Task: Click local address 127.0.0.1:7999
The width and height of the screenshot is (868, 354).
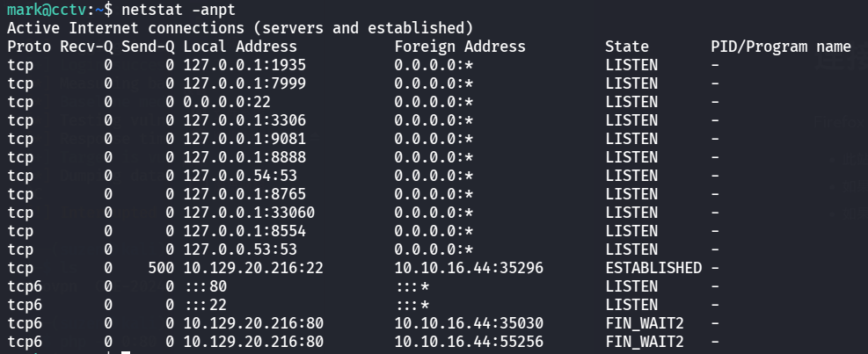Action: point(240,83)
